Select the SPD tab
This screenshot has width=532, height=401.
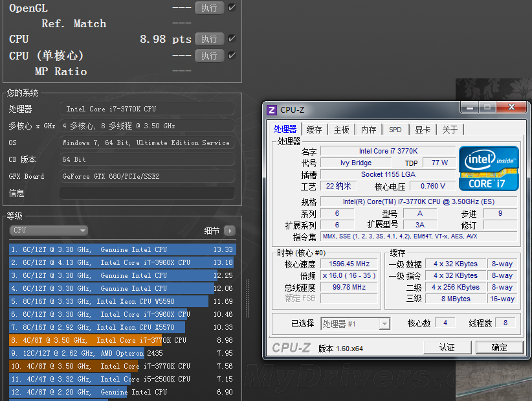(x=395, y=130)
